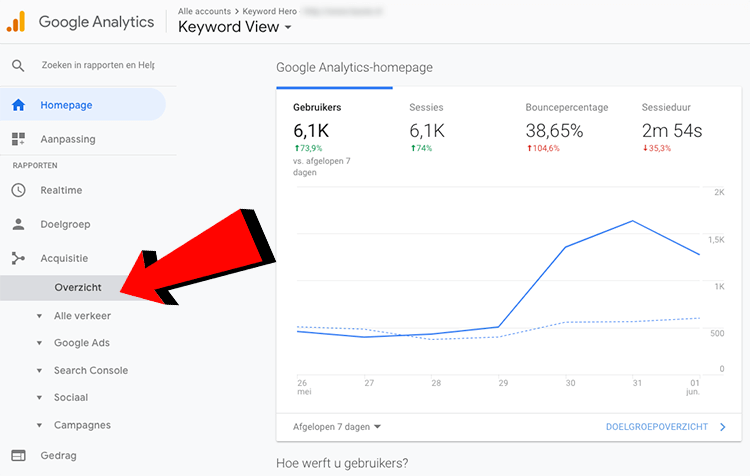Click the 104,6% change indicator
Viewport: 750px width, 476px height.
543,148
